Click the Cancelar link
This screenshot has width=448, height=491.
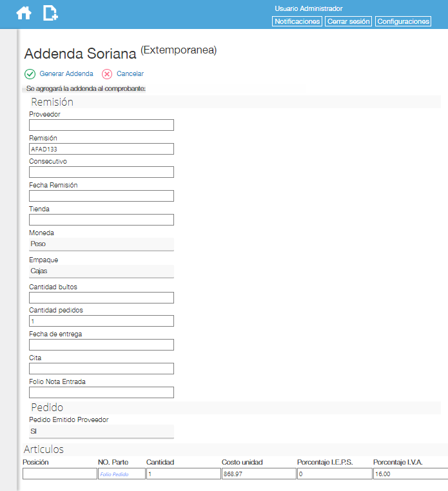(130, 73)
